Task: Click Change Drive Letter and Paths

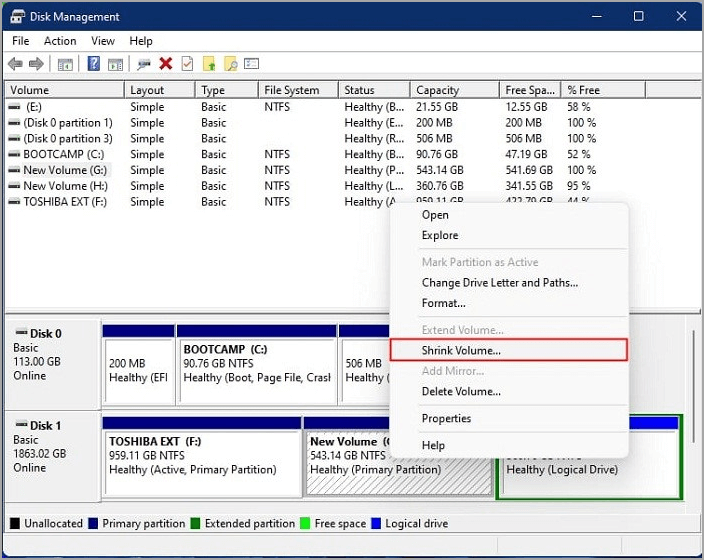Action: click(499, 283)
